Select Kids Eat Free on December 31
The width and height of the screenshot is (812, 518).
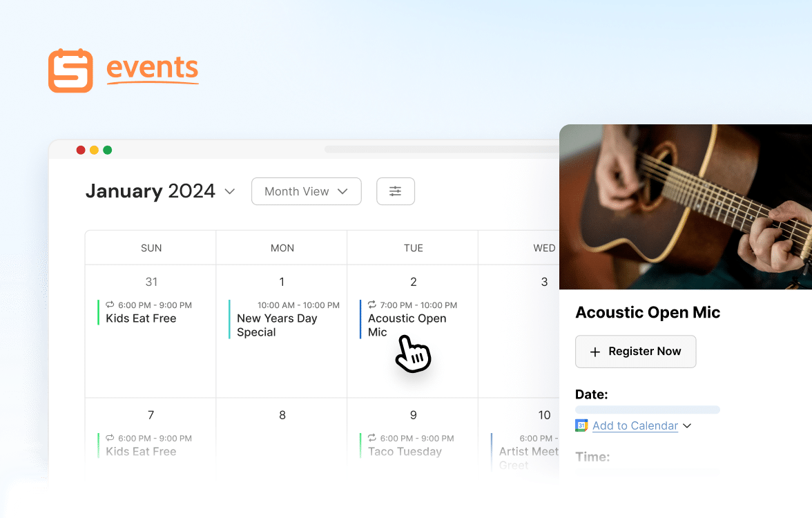[141, 318]
